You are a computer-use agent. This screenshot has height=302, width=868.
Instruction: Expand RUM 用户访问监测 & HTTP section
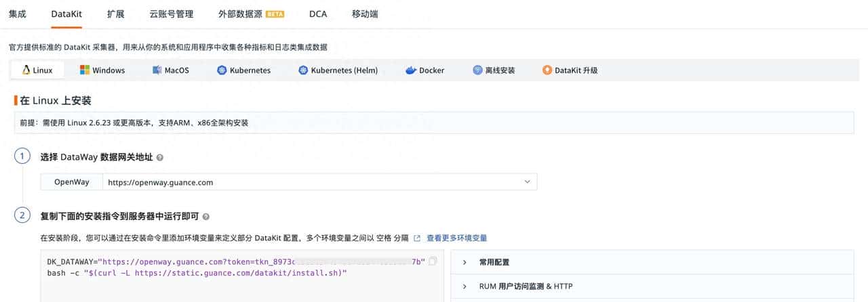652,286
